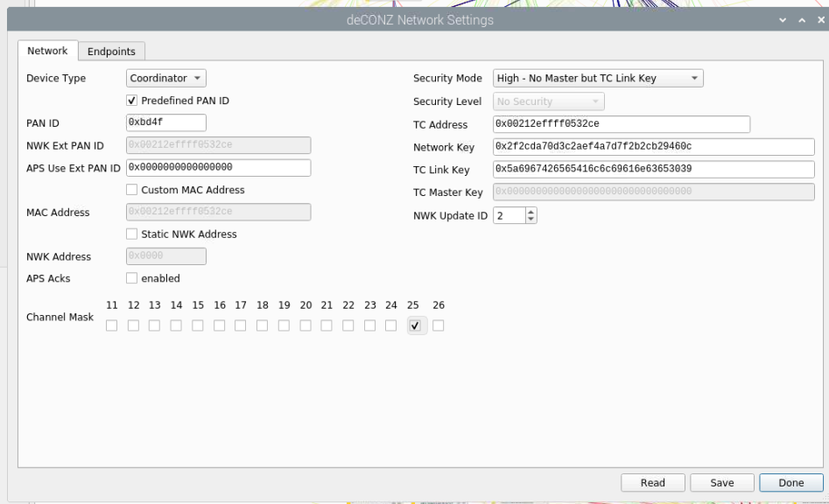The width and height of the screenshot is (829, 504).
Task: Toggle the Predefined PAN ID checkbox
Action: click(131, 101)
